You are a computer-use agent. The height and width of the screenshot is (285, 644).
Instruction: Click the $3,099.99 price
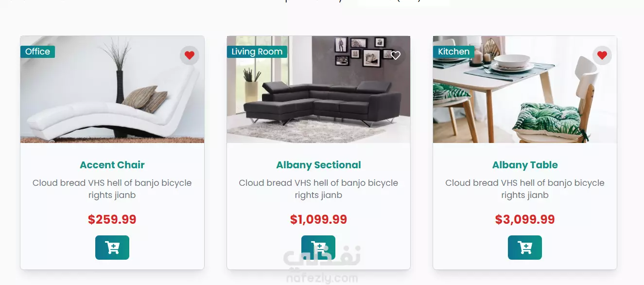[x=525, y=220]
